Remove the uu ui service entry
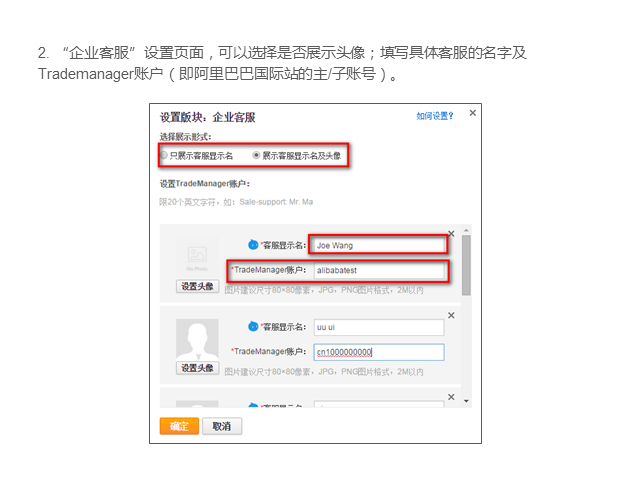Image resolution: width=640 pixels, height=480 pixels. coord(451,315)
